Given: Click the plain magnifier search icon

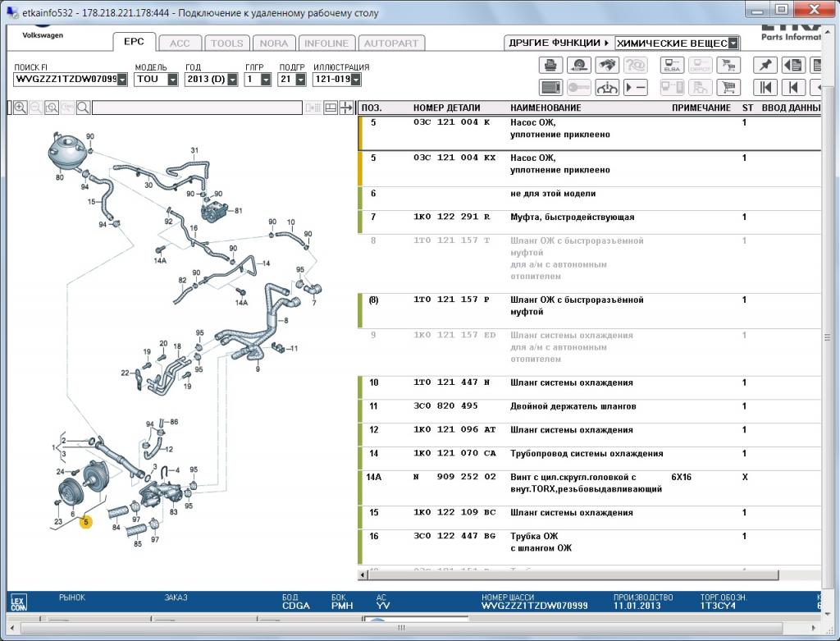Looking at the screenshot, I should pos(83,108).
